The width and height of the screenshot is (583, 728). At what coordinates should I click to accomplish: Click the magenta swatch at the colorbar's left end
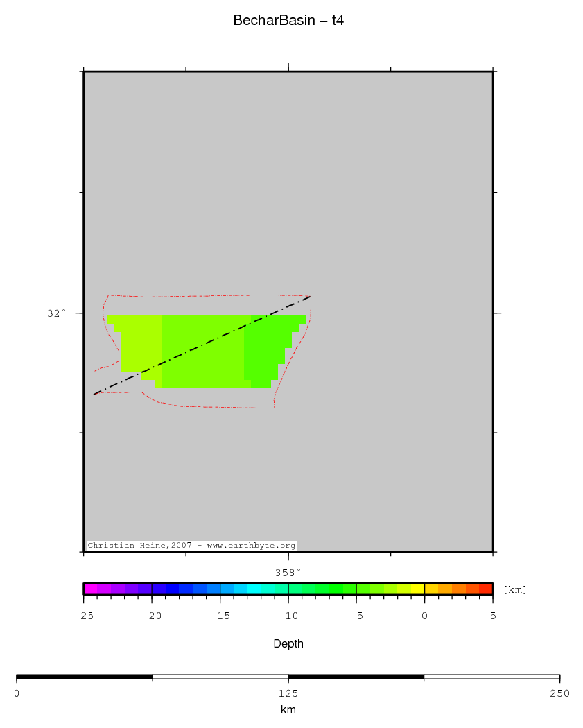pos(90,589)
